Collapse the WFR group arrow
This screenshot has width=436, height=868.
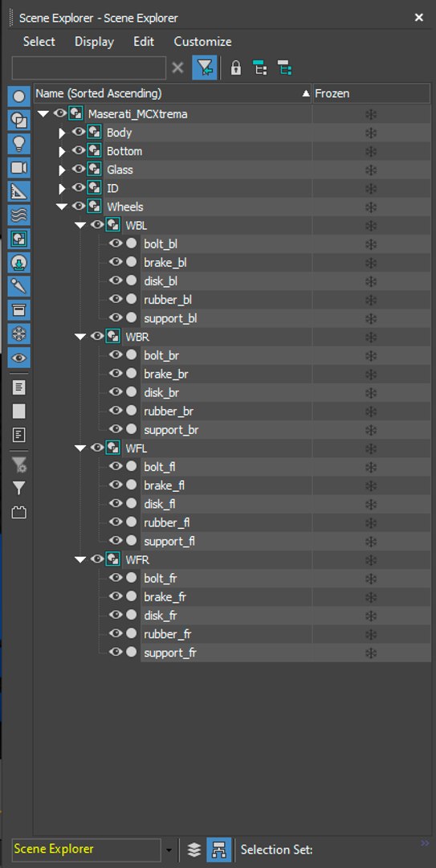80,559
